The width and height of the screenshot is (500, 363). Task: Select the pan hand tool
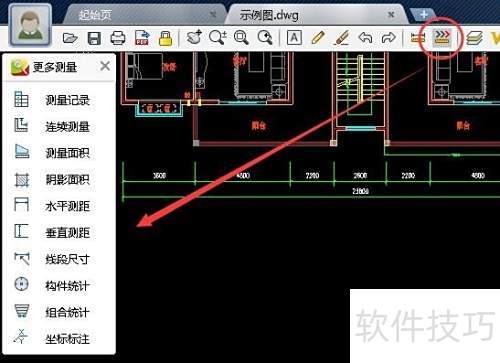194,37
